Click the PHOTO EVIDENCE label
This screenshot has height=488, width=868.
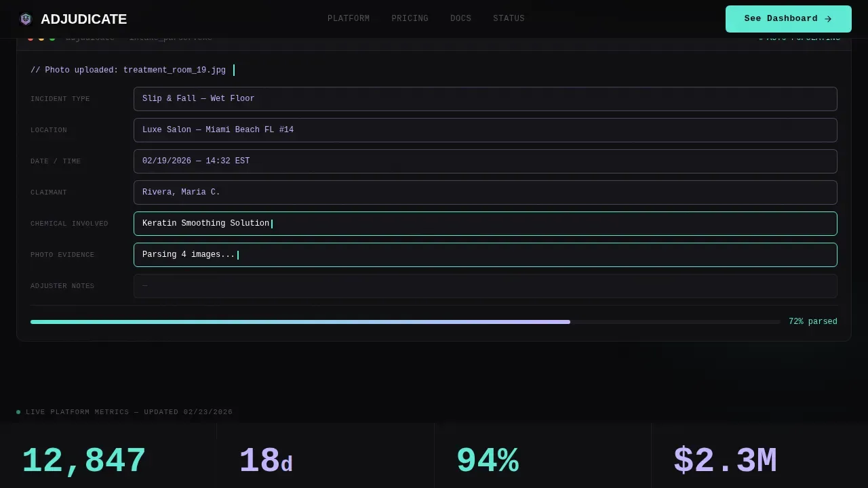[62, 255]
